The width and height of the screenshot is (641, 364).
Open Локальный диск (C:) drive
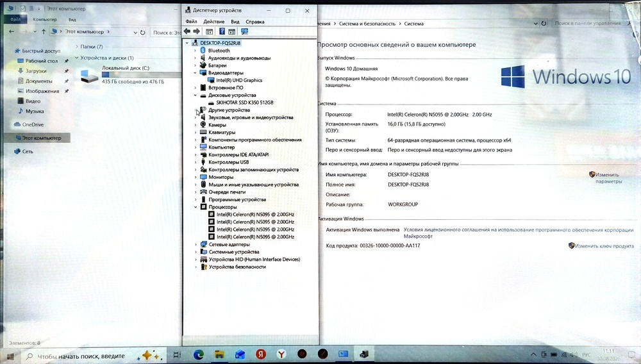tap(130, 76)
